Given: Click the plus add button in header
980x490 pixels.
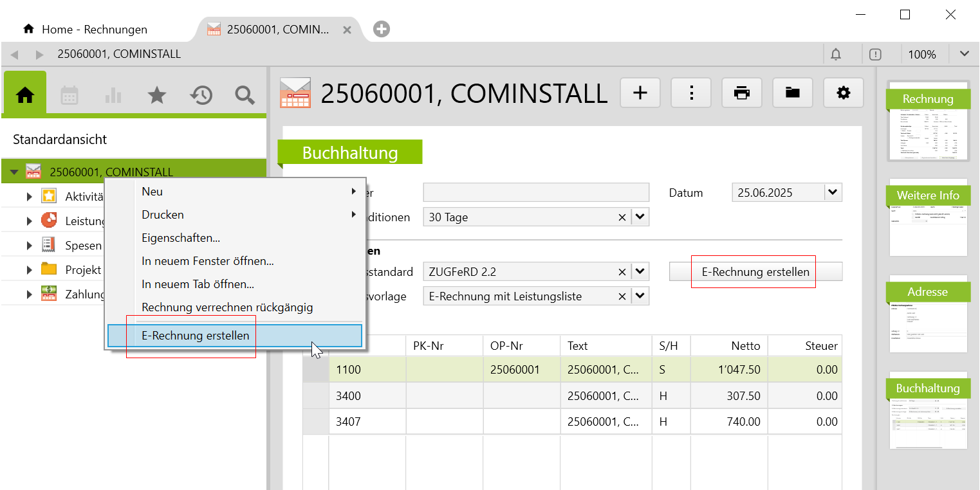Looking at the screenshot, I should (640, 93).
